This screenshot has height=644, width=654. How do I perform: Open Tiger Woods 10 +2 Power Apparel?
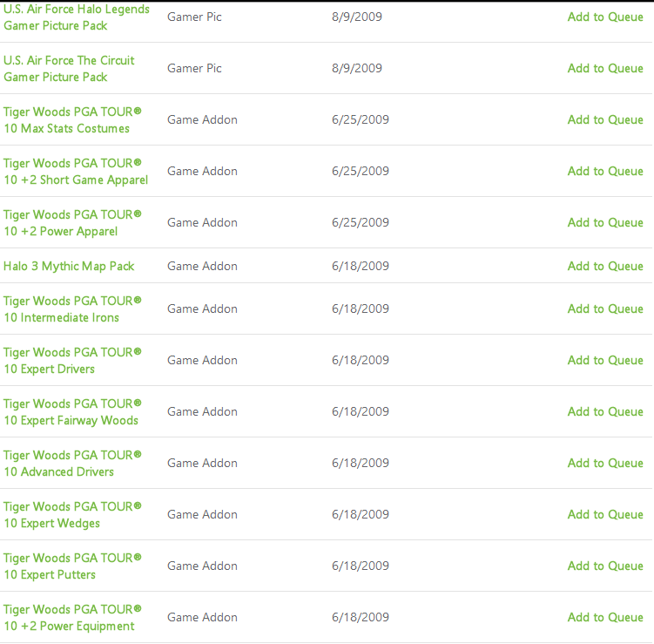[x=72, y=223]
